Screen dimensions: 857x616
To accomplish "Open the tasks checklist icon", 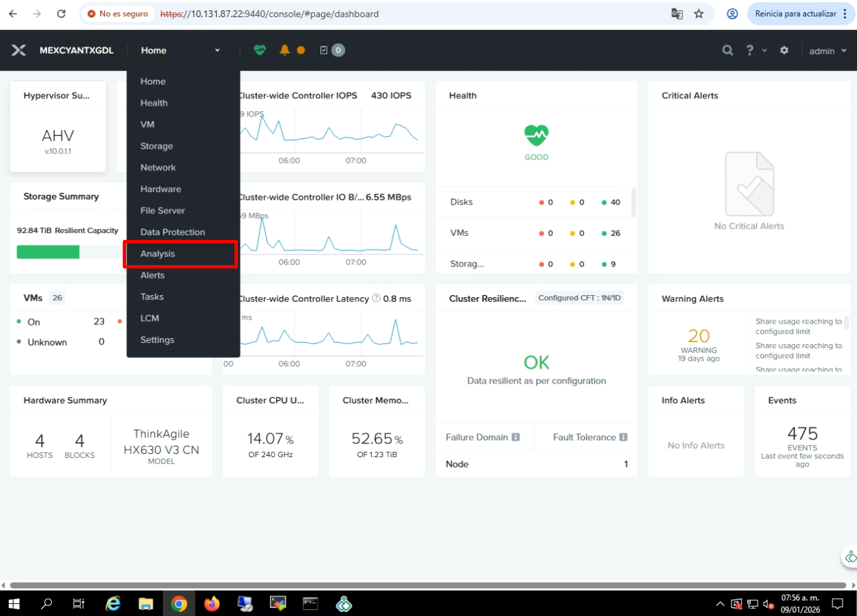I will coord(325,50).
